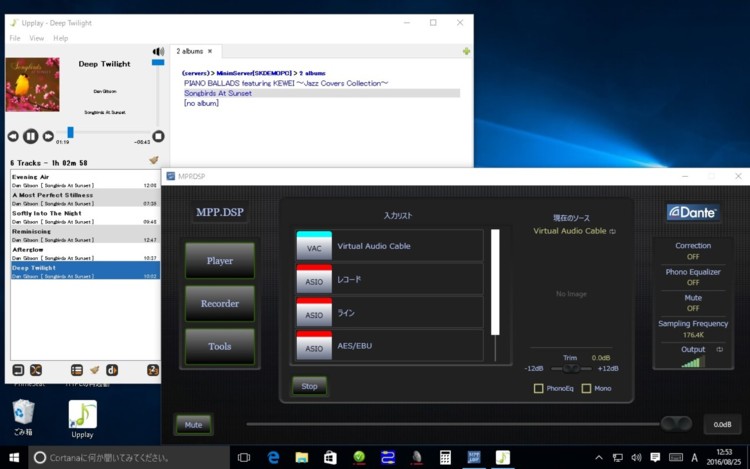Click the Recorder button in MPP.DSP

(220, 304)
